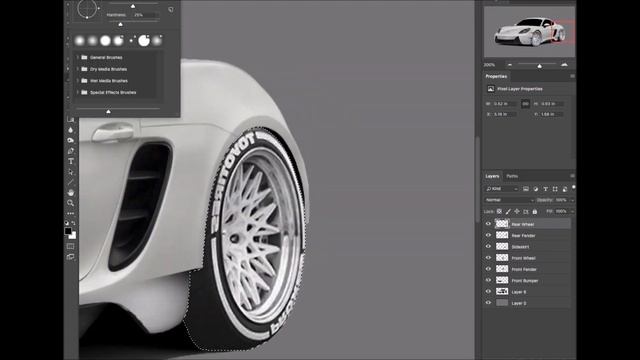Zoom out Navigator small mountain icon
The width and height of the screenshot is (640, 360).
pos(510,65)
